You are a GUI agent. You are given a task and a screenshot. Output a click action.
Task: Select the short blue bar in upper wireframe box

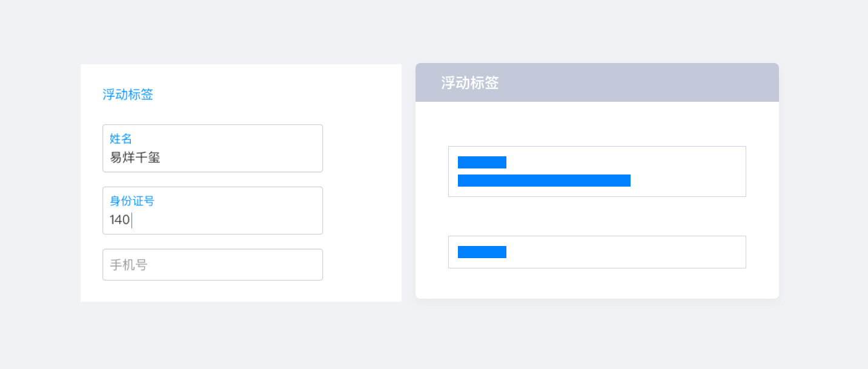pyautogui.click(x=482, y=162)
